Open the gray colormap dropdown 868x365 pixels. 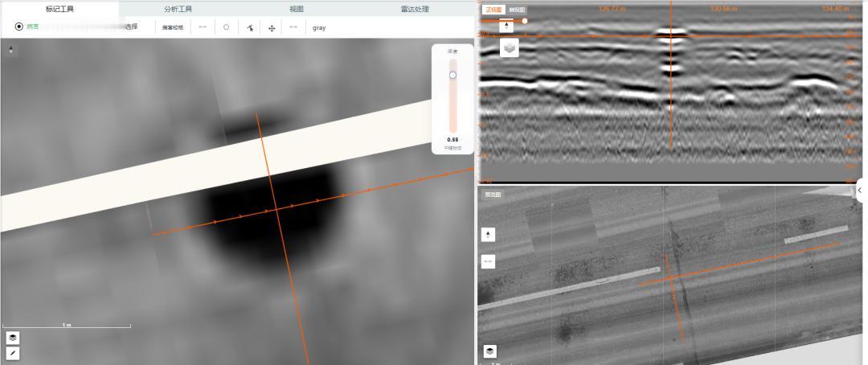319,27
